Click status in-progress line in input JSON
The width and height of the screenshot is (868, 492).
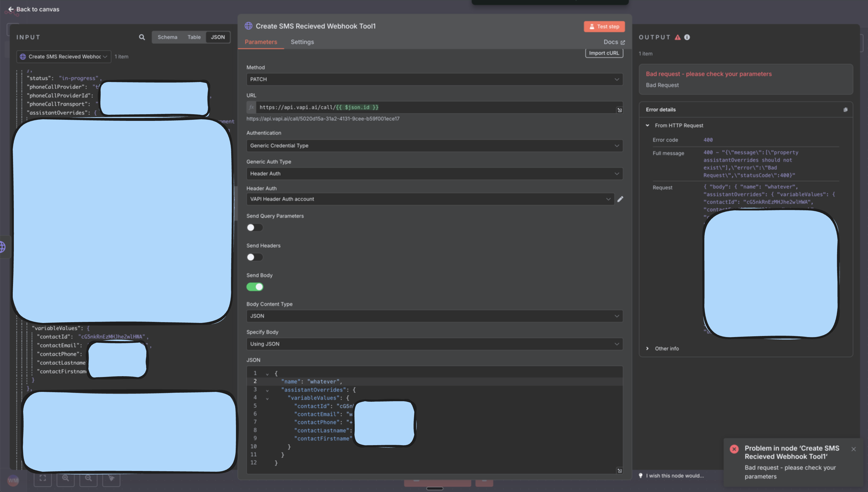[x=64, y=78]
